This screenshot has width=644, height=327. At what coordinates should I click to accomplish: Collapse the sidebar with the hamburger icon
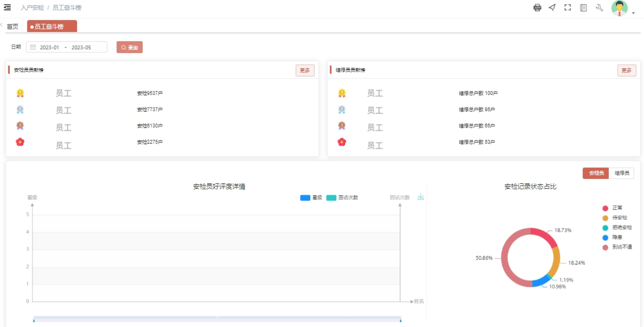pos(7,7)
